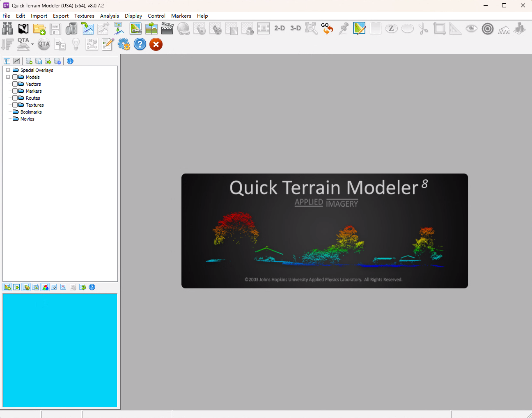Click the GO refresh arrows icon
The width and height of the screenshot is (532, 418).
327,28
